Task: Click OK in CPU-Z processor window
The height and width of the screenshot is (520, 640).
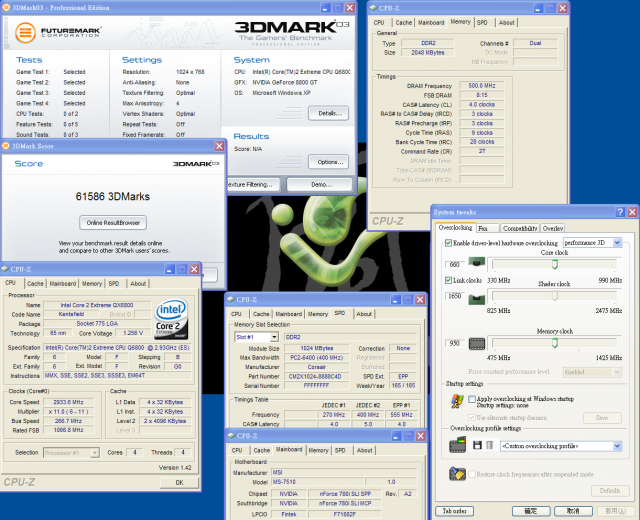Action: (x=179, y=482)
